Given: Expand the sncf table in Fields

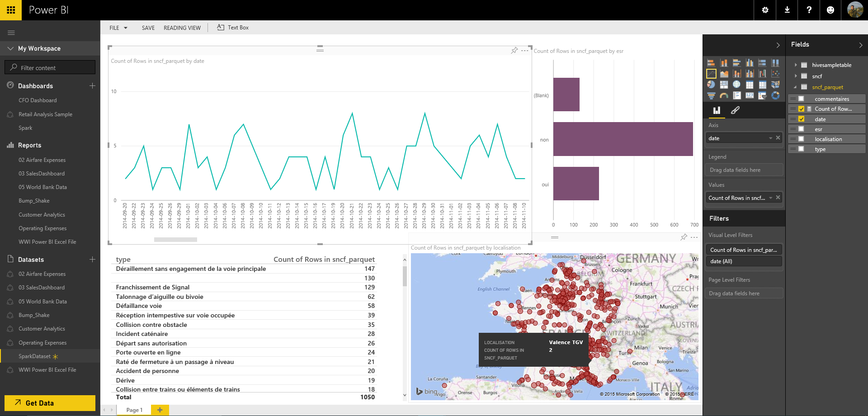Looking at the screenshot, I should [796, 76].
